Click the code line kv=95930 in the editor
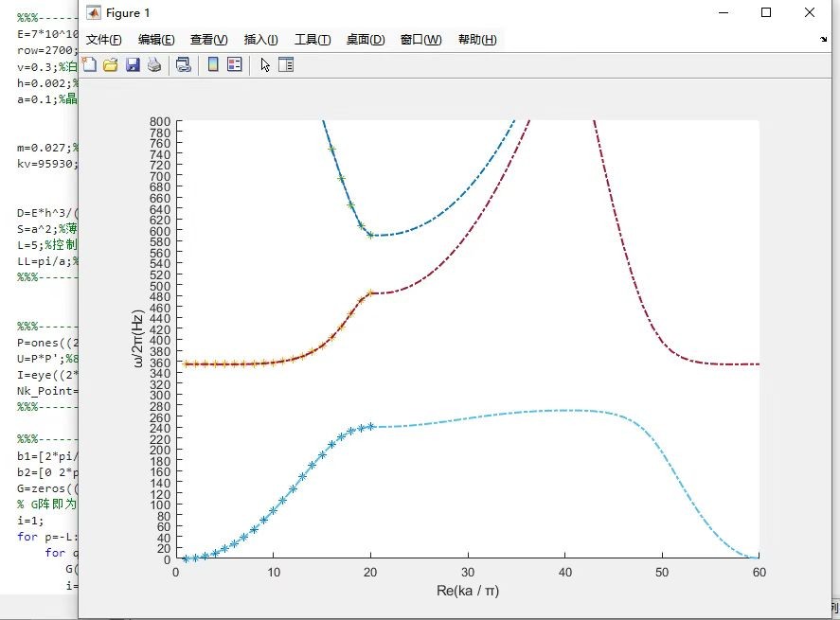This screenshot has height=620, width=840. [x=47, y=164]
